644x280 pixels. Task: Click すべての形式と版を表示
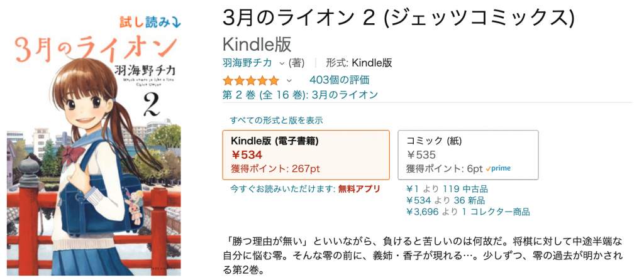tap(276, 120)
